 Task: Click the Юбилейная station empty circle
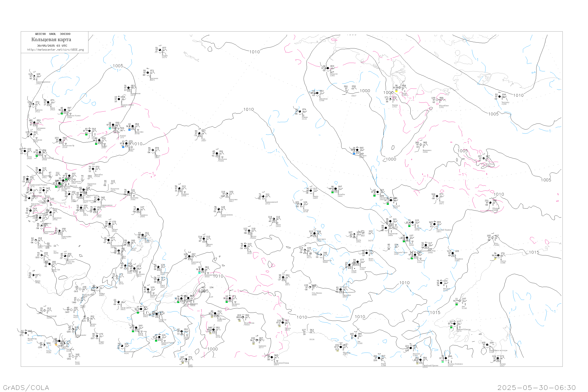pyautogui.click(x=437, y=100)
